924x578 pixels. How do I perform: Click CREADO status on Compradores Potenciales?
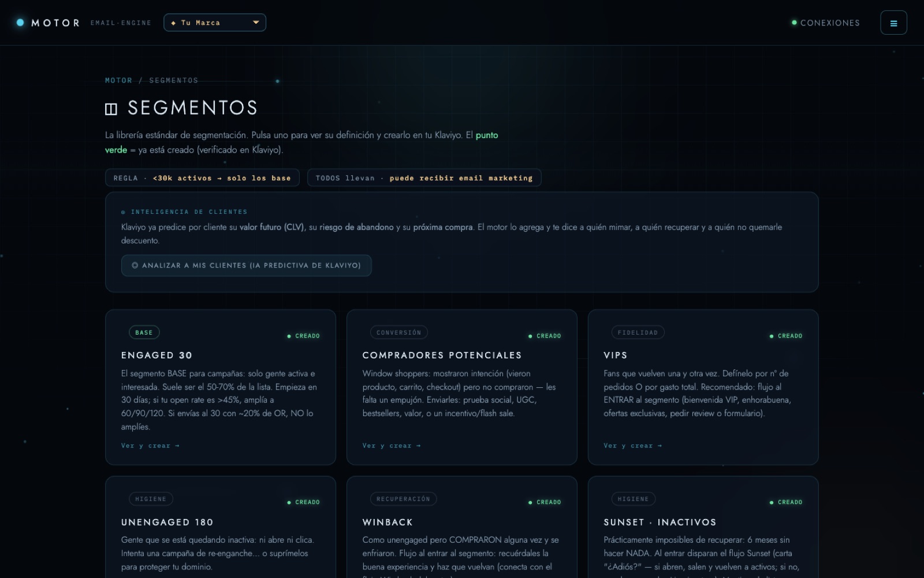[545, 336]
